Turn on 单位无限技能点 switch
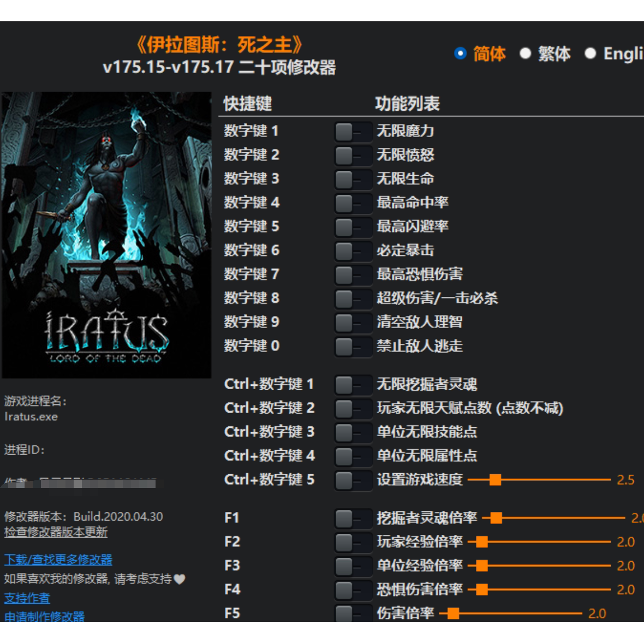The image size is (644, 644). coord(353,432)
